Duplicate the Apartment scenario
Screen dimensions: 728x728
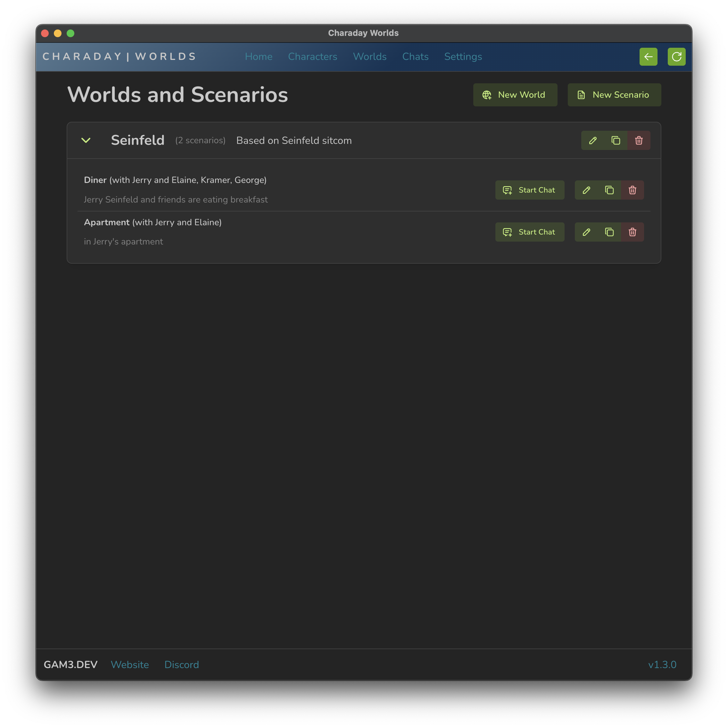click(x=609, y=232)
